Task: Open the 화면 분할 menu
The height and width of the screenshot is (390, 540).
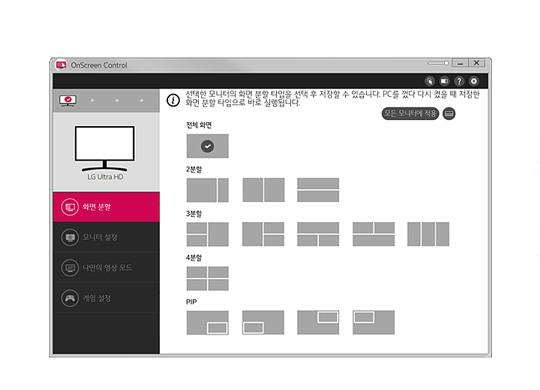Action: tap(106, 207)
